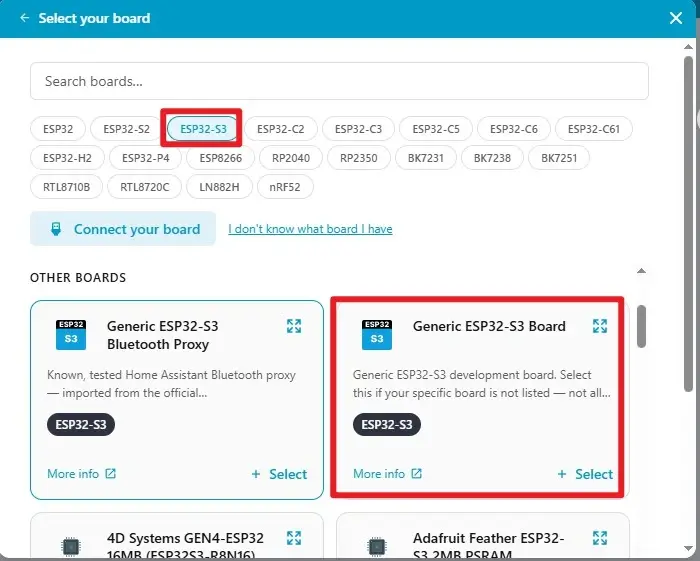Screen dimensions: 700x561
Task: Filter boards by ESP32-S2 chip
Action: click(x=126, y=129)
